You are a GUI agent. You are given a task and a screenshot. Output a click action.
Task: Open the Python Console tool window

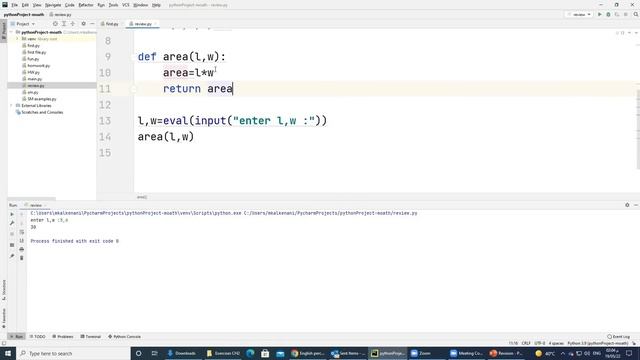(x=124, y=337)
